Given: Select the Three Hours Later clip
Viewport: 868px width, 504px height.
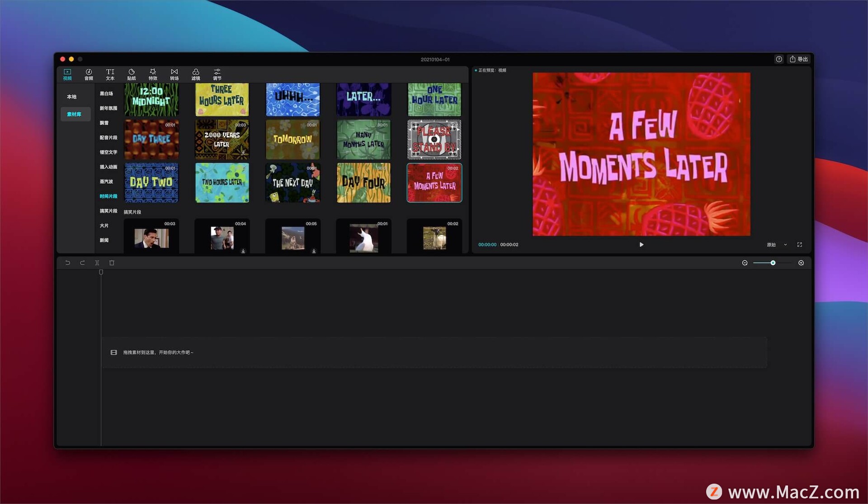Looking at the screenshot, I should point(222,99).
